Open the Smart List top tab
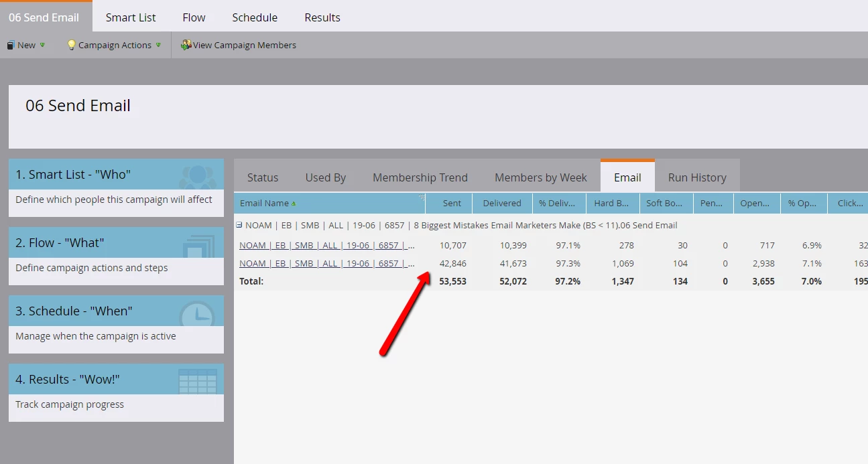The height and width of the screenshot is (464, 868). click(131, 17)
